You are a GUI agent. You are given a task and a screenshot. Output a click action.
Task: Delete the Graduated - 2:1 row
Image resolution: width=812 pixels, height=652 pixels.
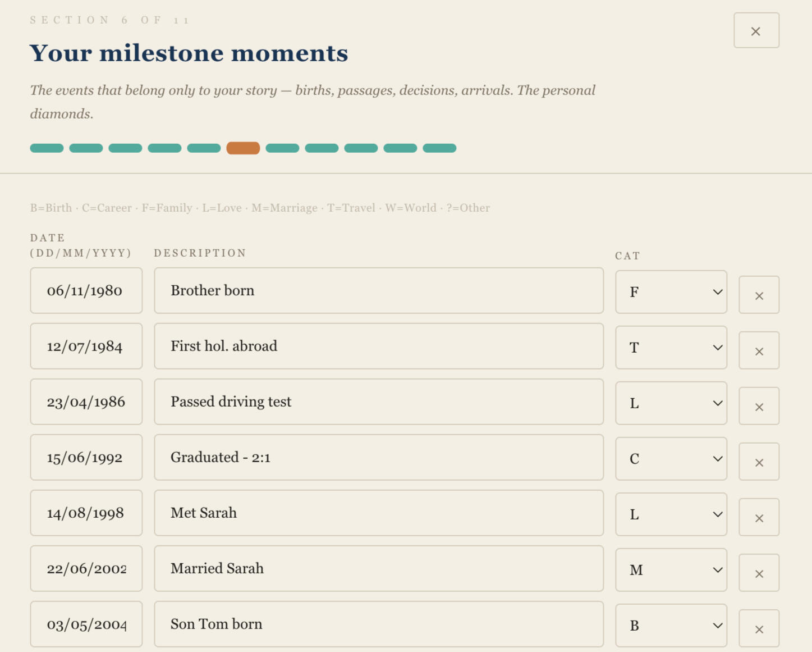click(x=759, y=462)
